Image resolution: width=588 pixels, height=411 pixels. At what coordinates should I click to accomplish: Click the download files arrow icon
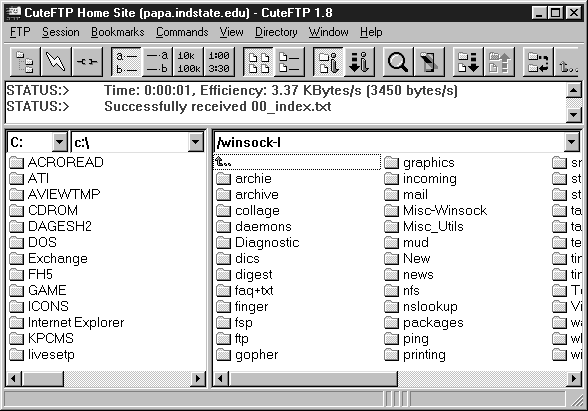point(468,62)
